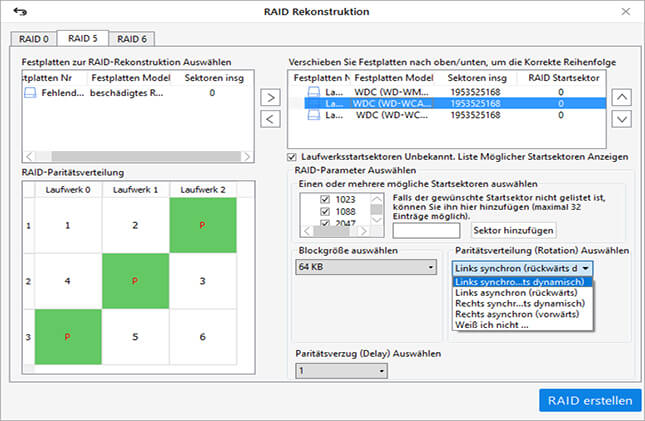Choose 'Rechts asynchron (vorwärts)' parity option
The width and height of the screenshot is (645, 421).
point(521,315)
